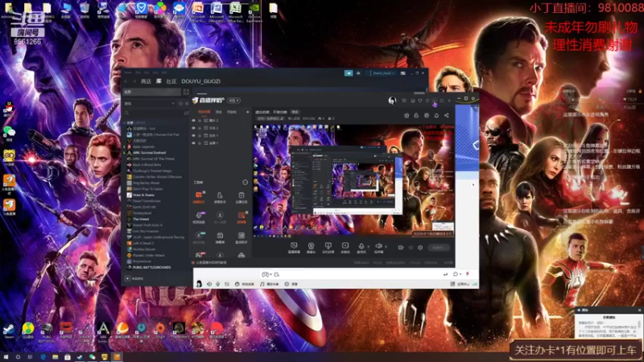Open File Explorer from taskbar

coord(55,357)
